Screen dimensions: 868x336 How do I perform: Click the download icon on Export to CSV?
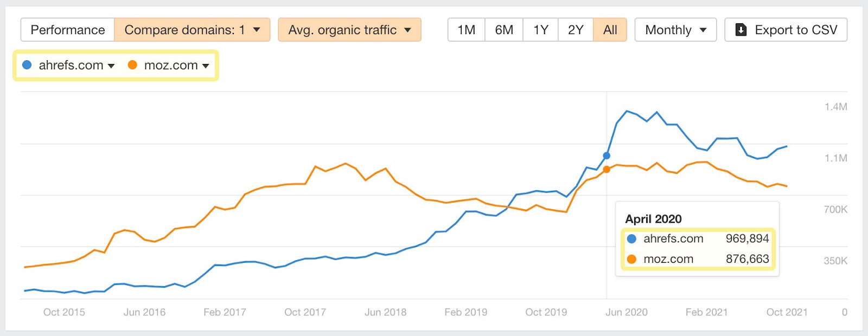741,30
